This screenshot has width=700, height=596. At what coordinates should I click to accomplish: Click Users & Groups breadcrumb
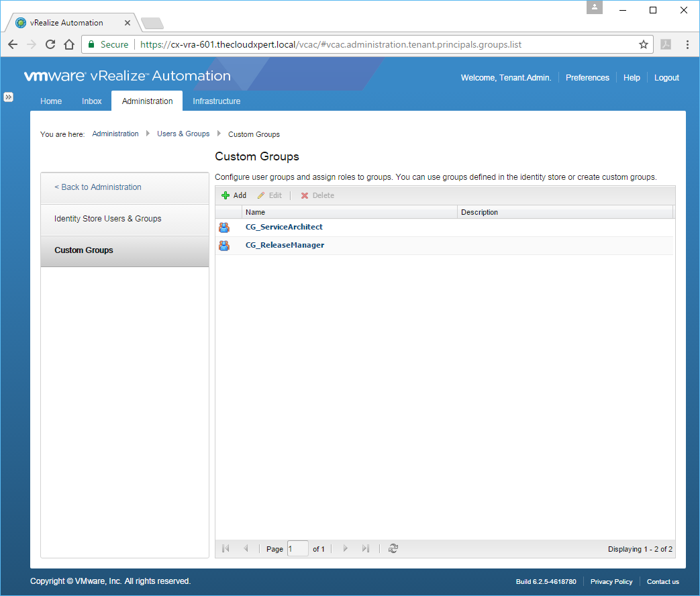click(183, 134)
